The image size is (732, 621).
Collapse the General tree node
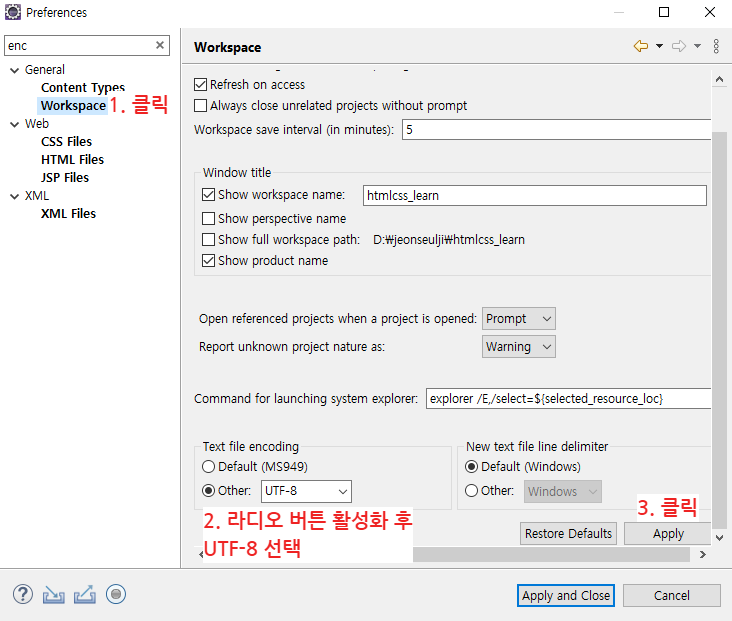pyautogui.click(x=15, y=70)
